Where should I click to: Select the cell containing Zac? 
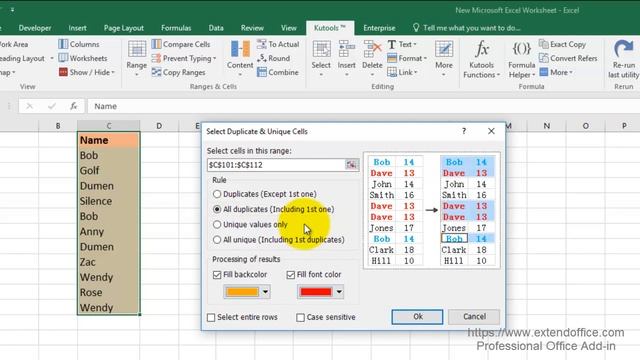[x=109, y=262]
